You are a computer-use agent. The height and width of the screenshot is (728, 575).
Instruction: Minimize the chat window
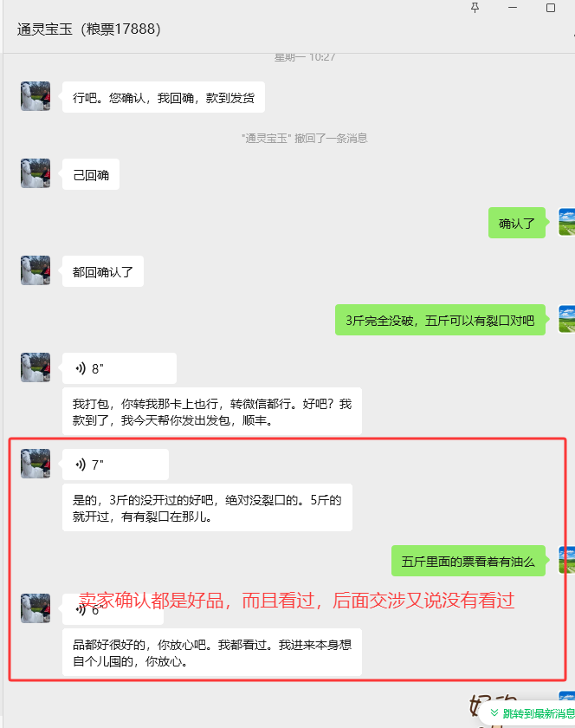tap(513, 8)
